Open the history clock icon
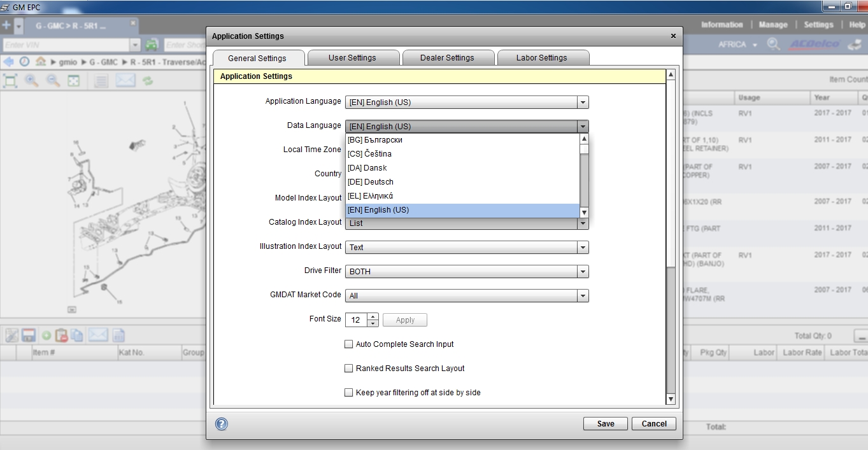 24,62
